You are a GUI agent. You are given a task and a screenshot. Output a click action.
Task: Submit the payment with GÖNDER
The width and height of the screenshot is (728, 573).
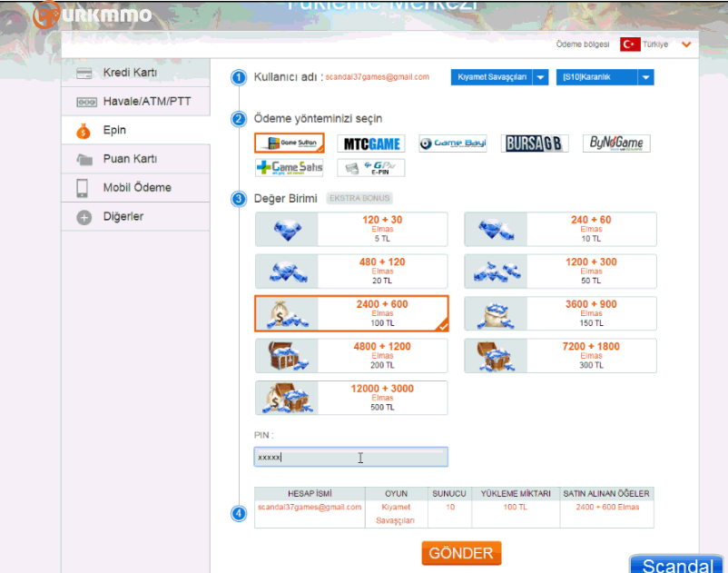click(461, 554)
